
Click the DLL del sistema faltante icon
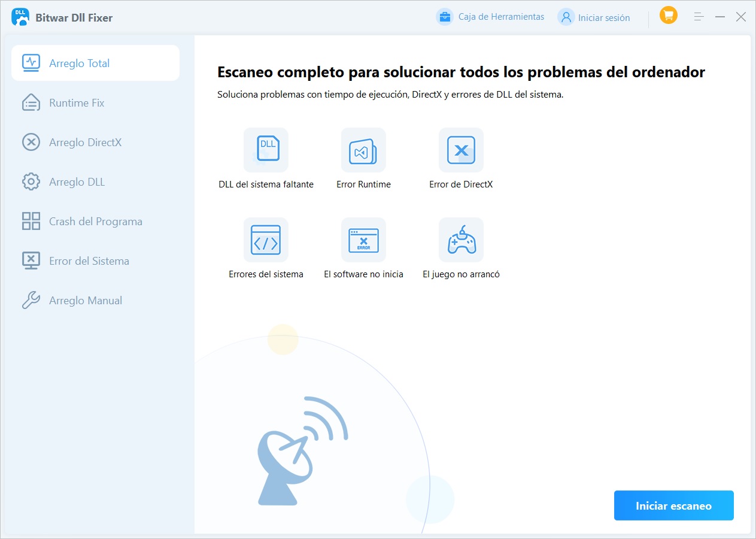click(266, 150)
